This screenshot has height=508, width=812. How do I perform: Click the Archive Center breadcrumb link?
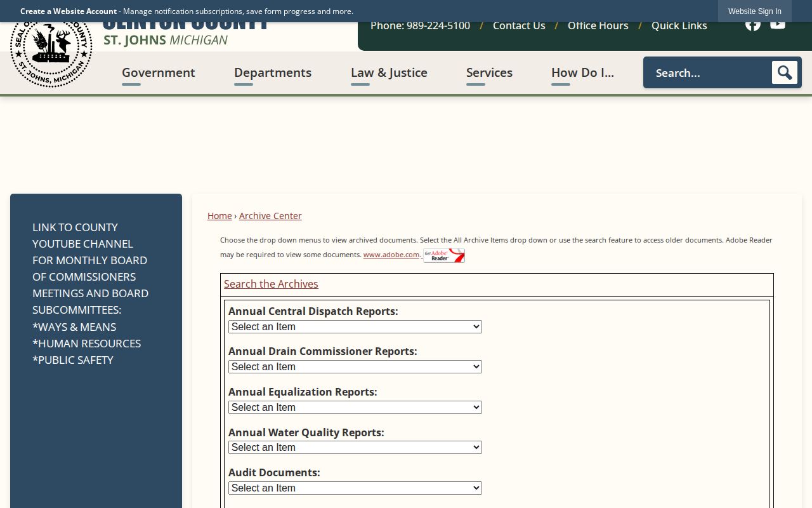click(270, 216)
